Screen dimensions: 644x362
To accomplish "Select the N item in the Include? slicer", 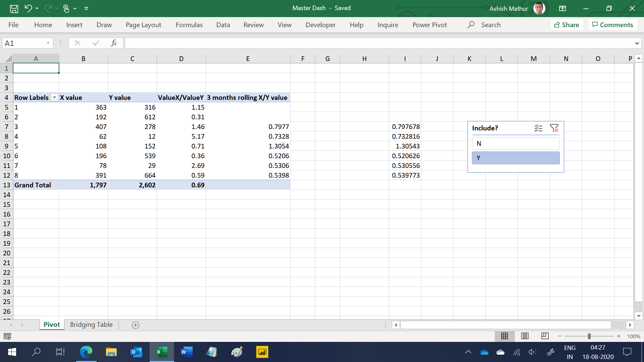I will [516, 143].
